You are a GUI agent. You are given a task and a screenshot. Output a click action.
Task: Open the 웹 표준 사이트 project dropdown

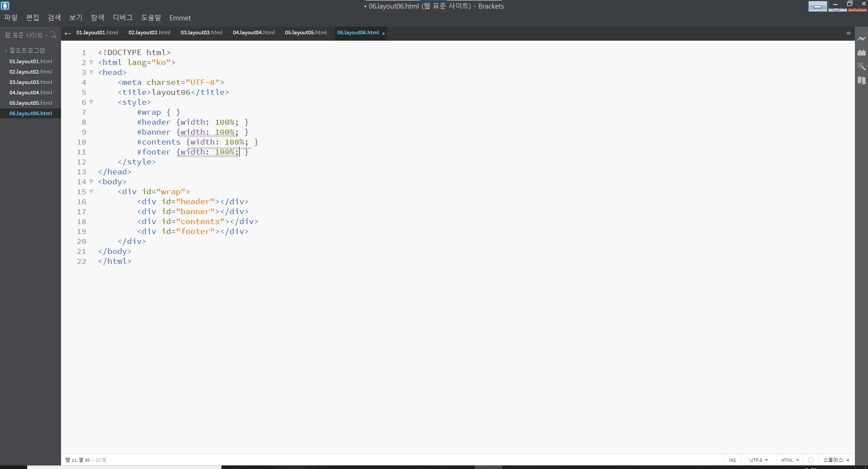coord(26,35)
